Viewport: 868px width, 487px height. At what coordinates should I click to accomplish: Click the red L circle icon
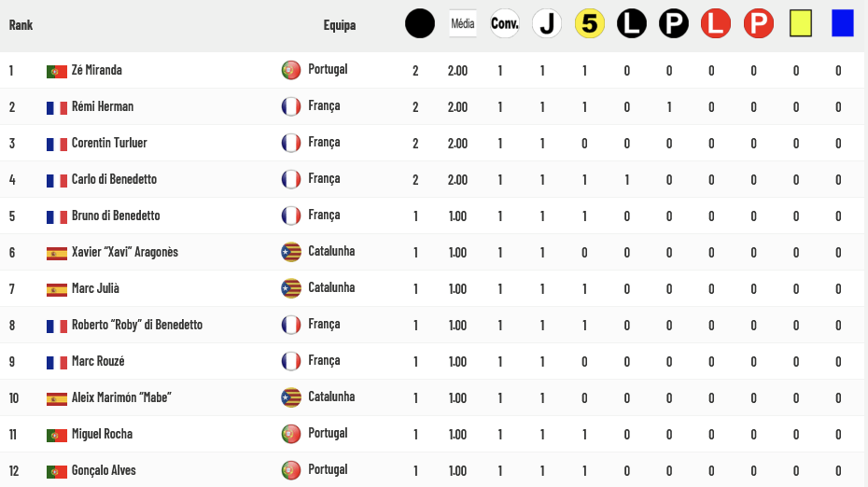[x=716, y=24]
